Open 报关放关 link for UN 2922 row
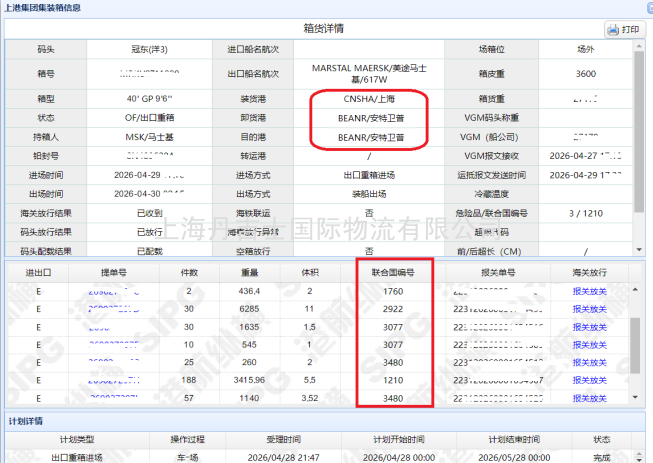Image resolution: width=653 pixels, height=463 pixels. pyautogui.click(x=589, y=309)
